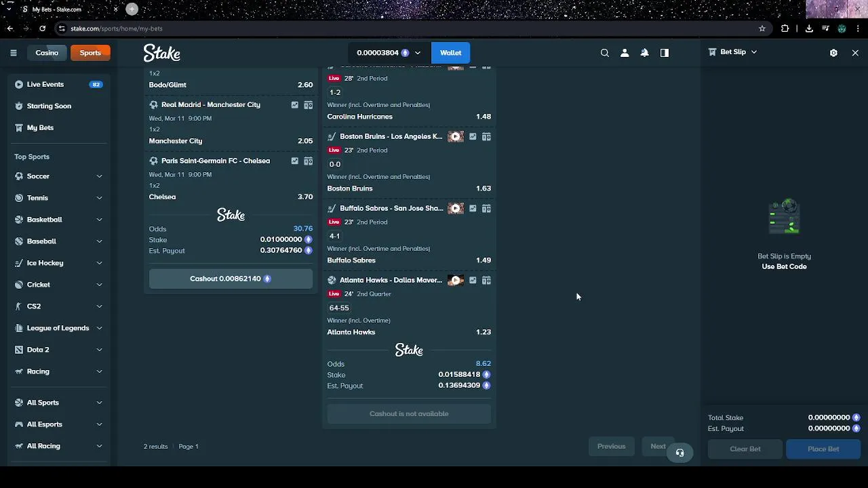Open stats chart for Buffalo Sabres match
This screenshot has width=868, height=488.
pyautogui.click(x=473, y=209)
